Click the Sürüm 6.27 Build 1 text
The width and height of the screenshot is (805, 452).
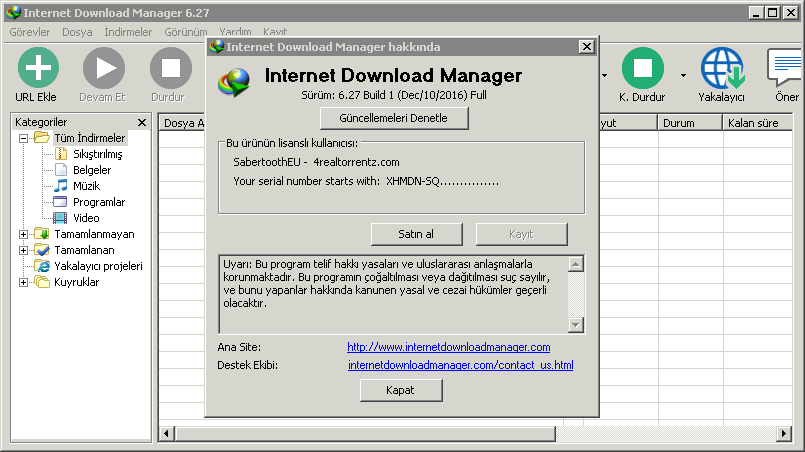(x=394, y=96)
